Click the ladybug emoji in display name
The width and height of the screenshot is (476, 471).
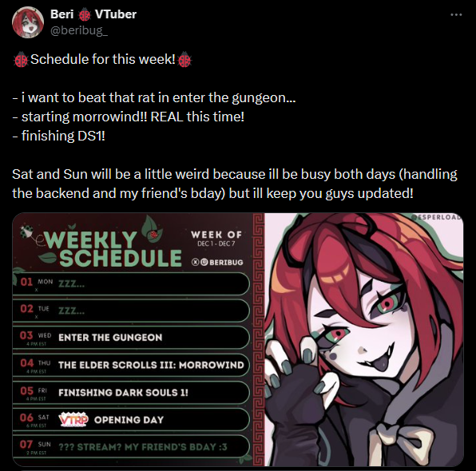(84, 14)
